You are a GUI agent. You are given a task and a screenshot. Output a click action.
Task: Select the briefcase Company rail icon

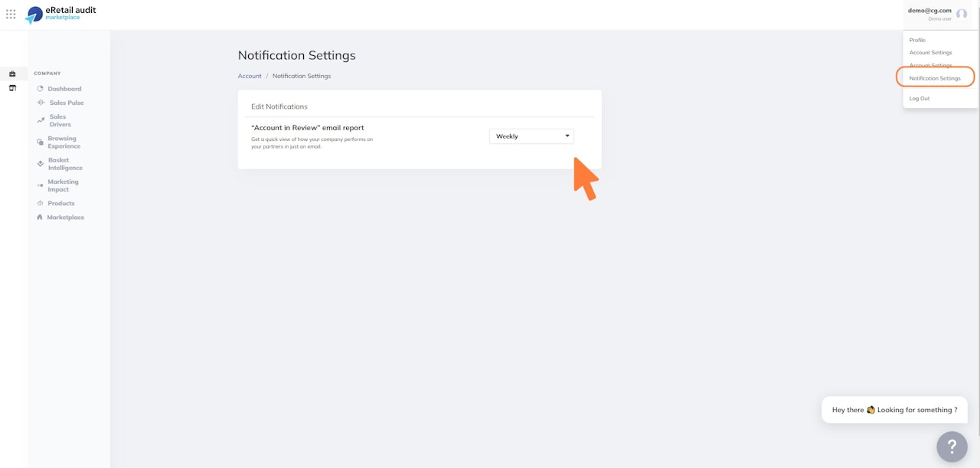coord(12,74)
